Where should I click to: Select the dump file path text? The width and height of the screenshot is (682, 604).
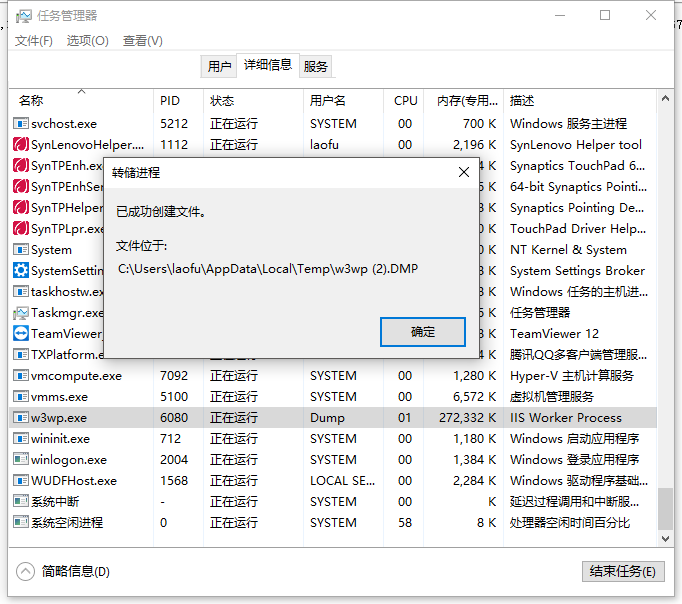tap(268, 269)
